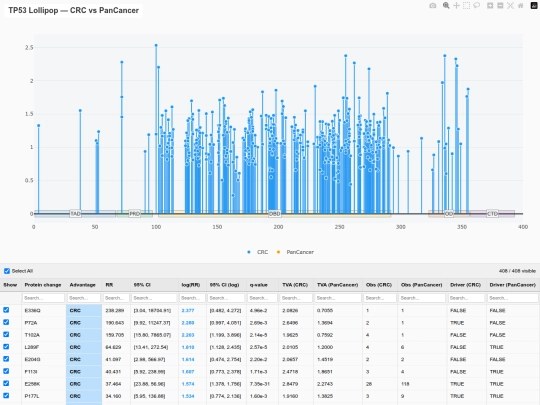Click the chart title 'TP53 Lollipop — CRC vs PanCancer'

(x=73, y=10)
